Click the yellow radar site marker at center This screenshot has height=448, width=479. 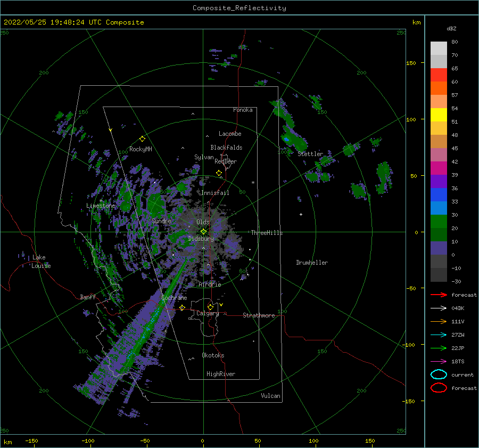(x=203, y=232)
